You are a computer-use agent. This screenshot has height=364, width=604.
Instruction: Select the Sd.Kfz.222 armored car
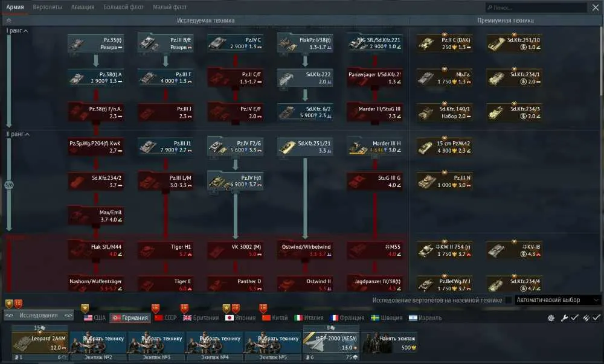pos(304,78)
